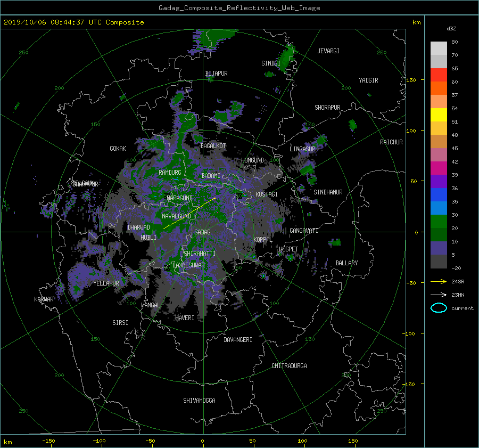Click the green 20 dBZ color swatch
The width and height of the screenshot is (479, 448).
[x=439, y=221]
